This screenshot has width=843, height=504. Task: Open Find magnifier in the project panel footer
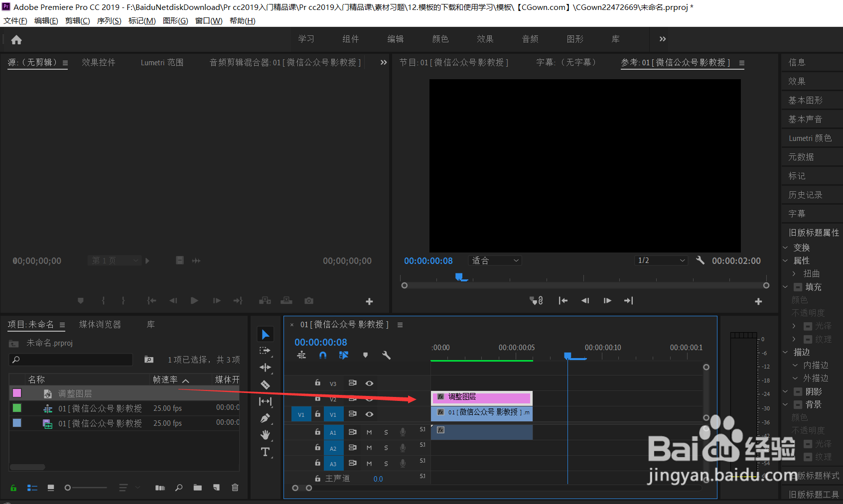click(179, 488)
